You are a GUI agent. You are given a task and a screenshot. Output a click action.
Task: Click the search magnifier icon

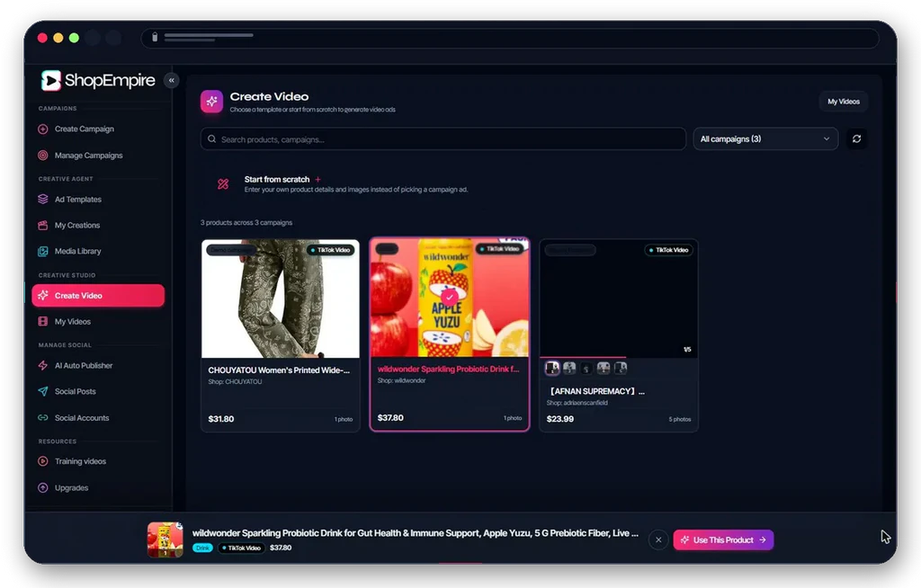click(212, 139)
